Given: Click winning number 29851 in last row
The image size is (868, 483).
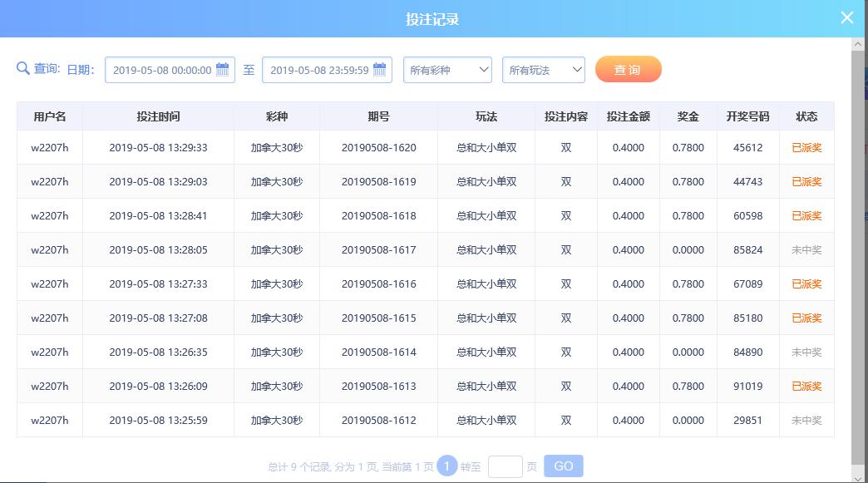Looking at the screenshot, I should coord(747,421).
